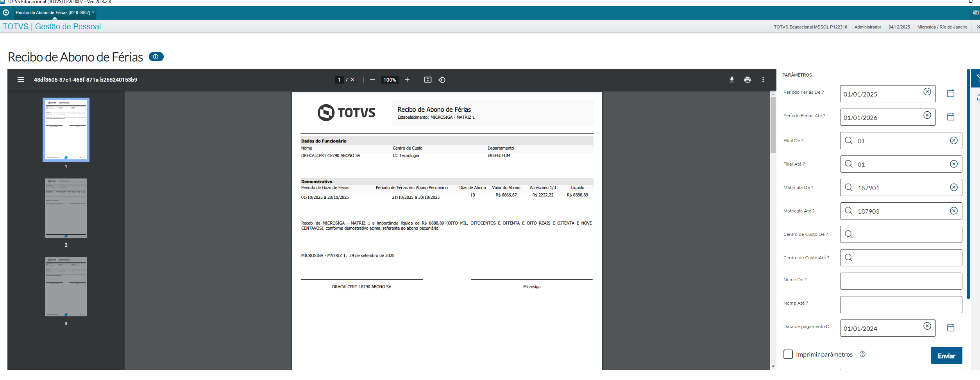Click the Filial Até input field

[x=901, y=164]
